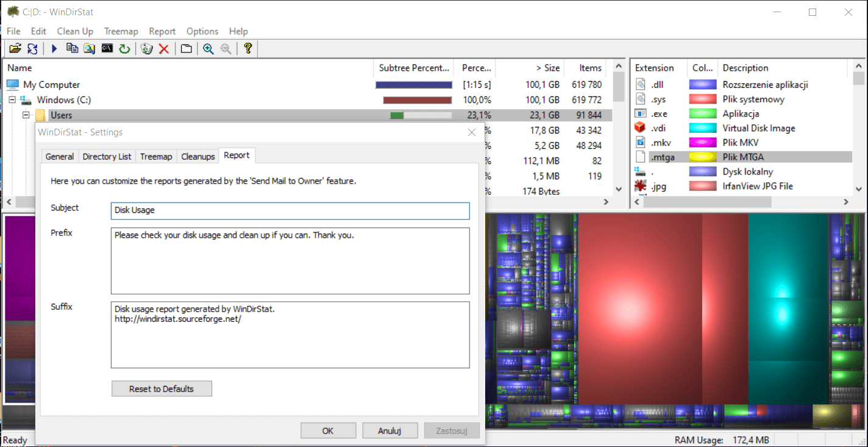Screen dimensions: 868x447
Task: Sort by the Name column header
Action: [x=188, y=68]
